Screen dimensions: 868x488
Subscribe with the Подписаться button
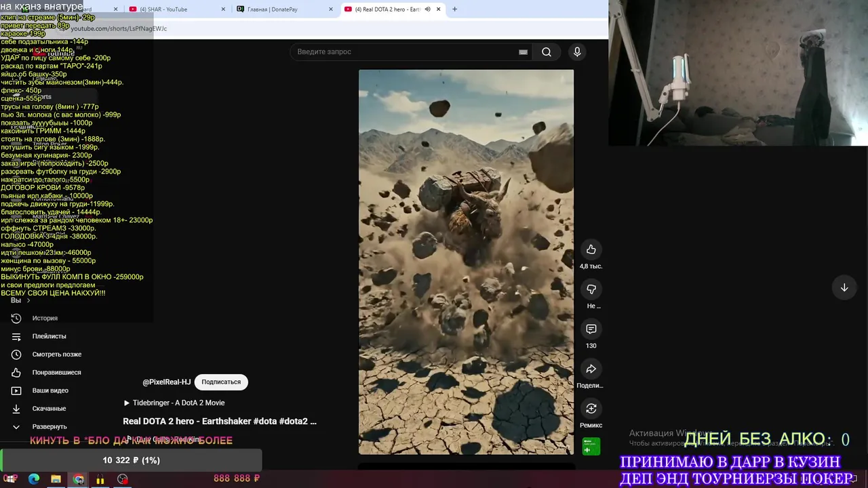click(221, 382)
